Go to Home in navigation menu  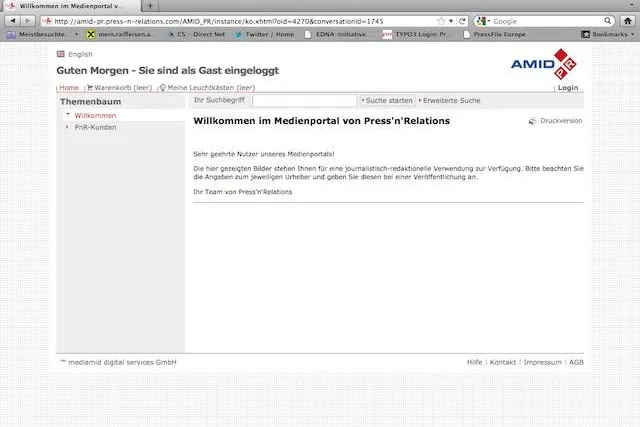pyautogui.click(x=69, y=88)
